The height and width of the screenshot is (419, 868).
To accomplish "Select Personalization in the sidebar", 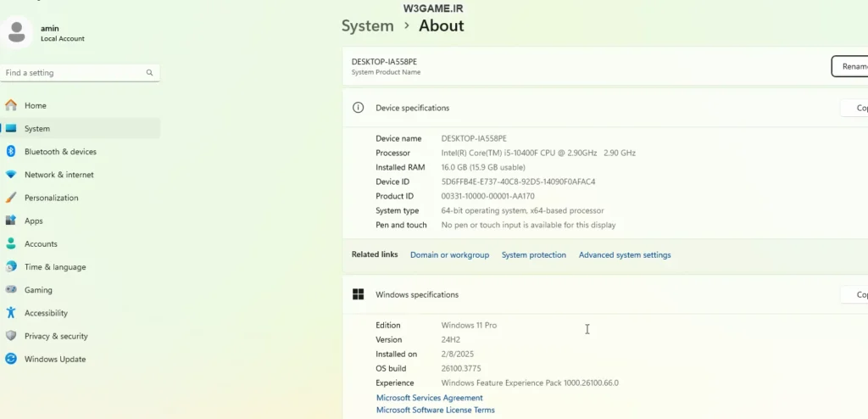I will click(81, 198).
